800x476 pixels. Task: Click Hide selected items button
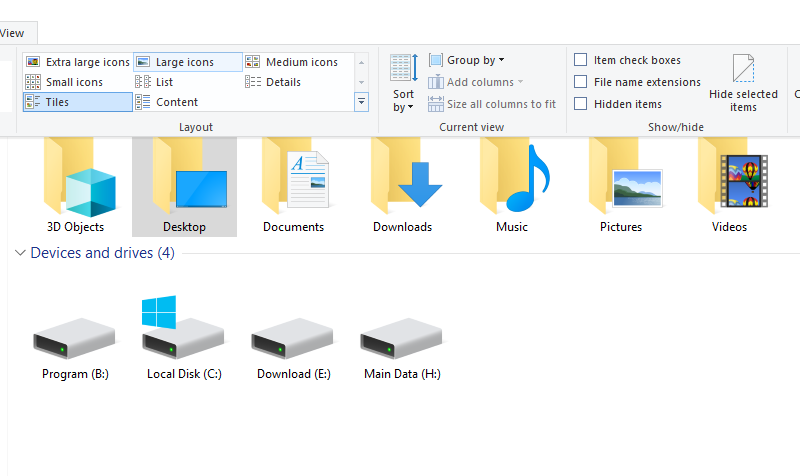pyautogui.click(x=743, y=83)
